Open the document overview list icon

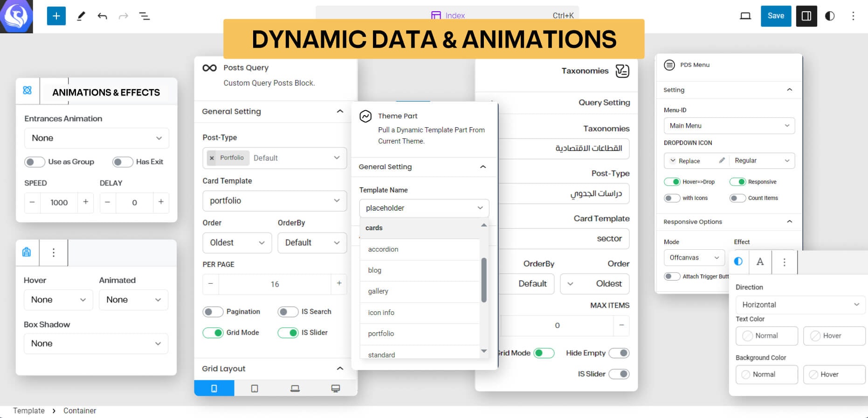145,16
